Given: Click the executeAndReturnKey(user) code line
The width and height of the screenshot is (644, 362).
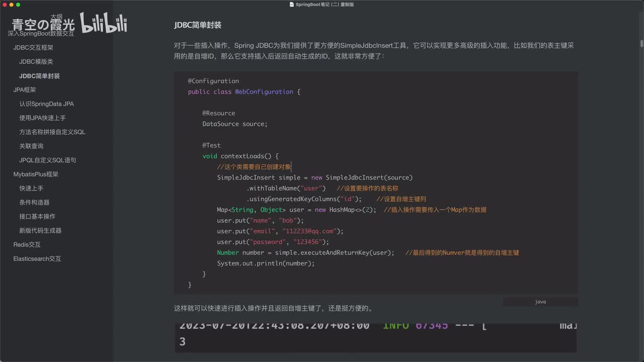Looking at the screenshot, I should point(306,253).
